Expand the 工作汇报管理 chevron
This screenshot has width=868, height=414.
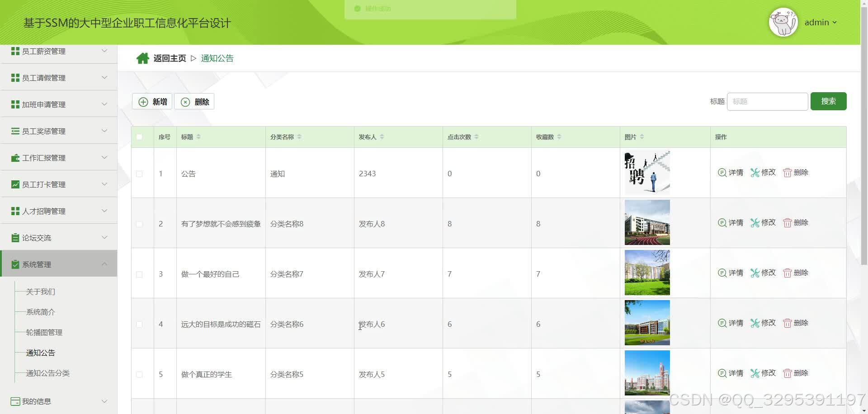(x=104, y=157)
